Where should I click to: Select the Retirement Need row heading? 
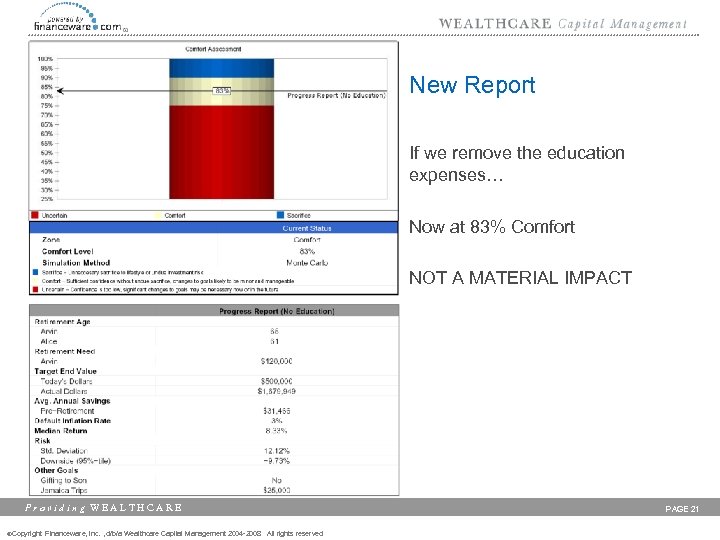(65, 351)
